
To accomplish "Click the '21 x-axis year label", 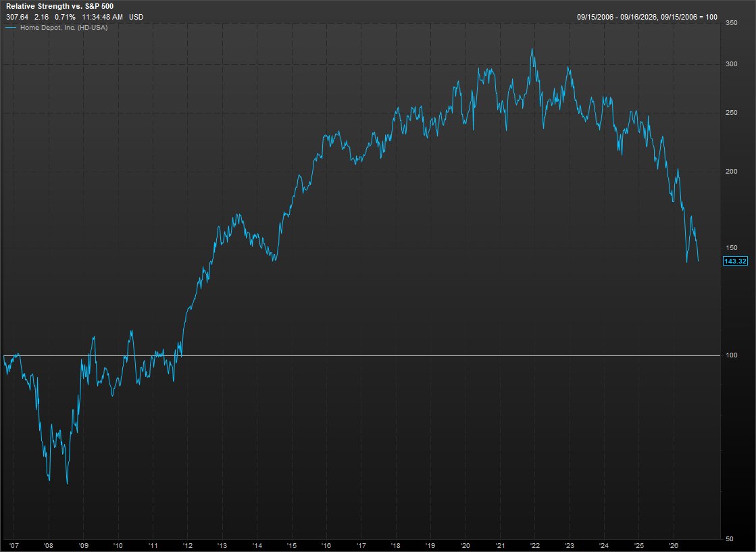I will tap(500, 546).
